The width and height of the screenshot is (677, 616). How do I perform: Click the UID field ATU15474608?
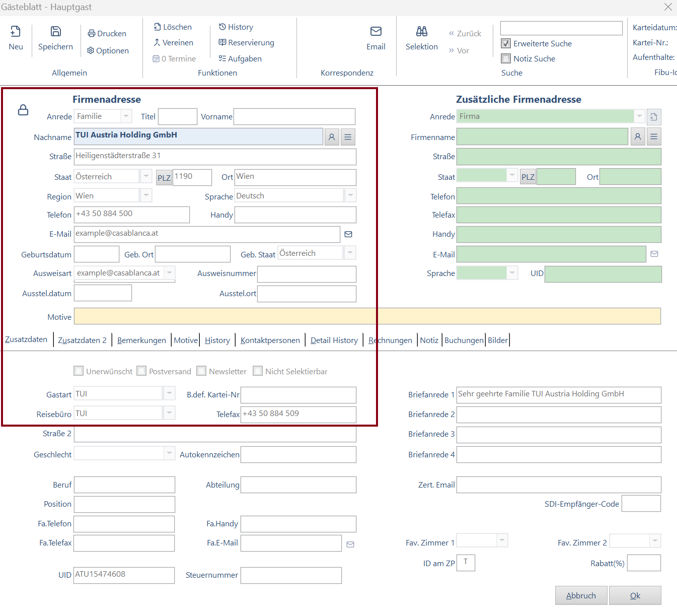pos(124,575)
